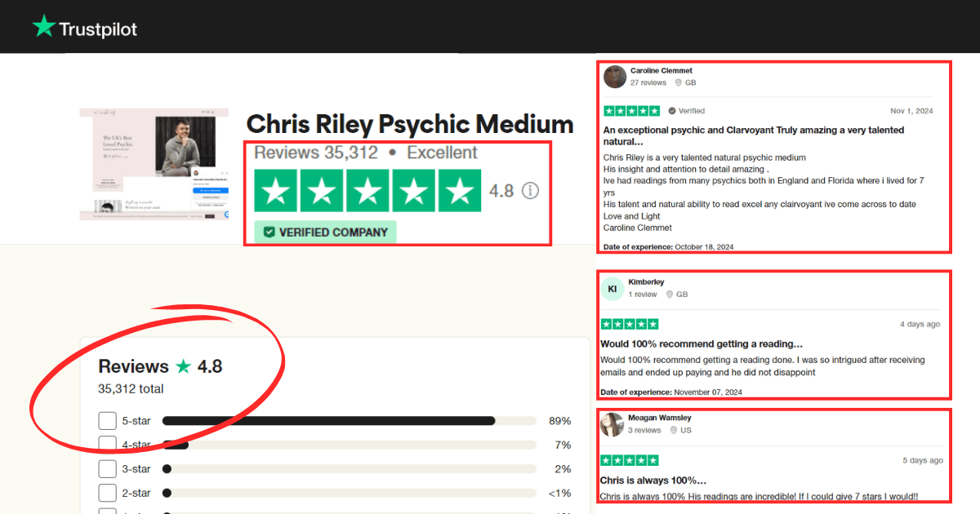Click the green star beside Reviews 4.8

[x=183, y=367]
